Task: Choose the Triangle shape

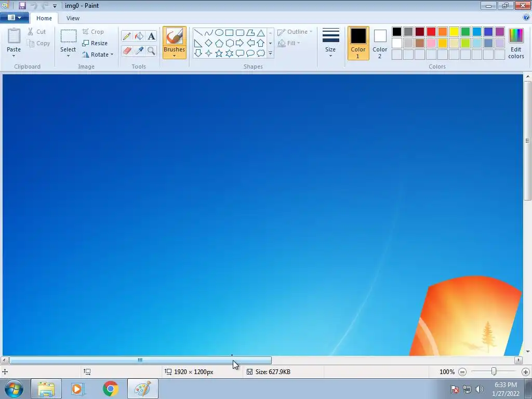Action: click(261, 33)
